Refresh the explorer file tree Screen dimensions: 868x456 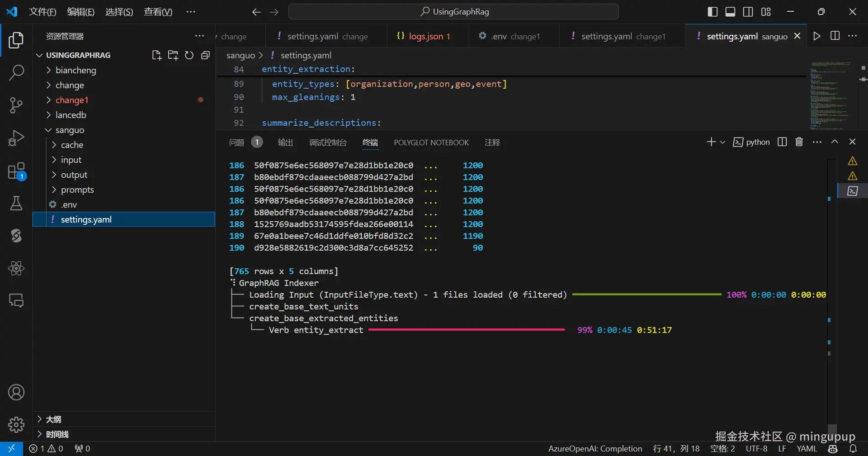(189, 55)
